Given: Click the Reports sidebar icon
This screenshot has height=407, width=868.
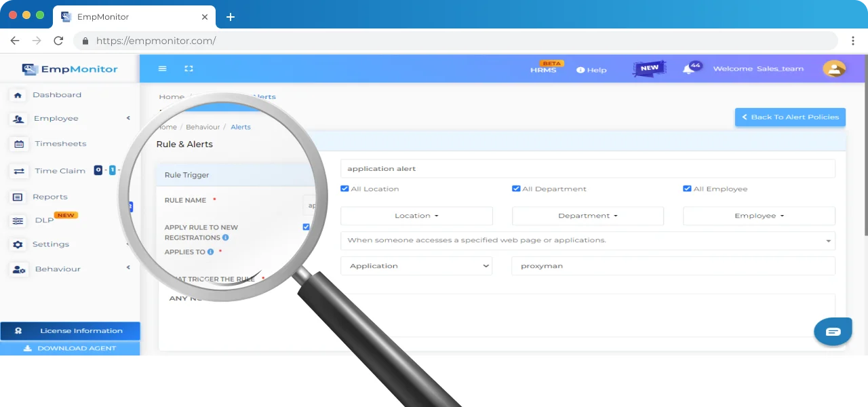Looking at the screenshot, I should [x=18, y=197].
